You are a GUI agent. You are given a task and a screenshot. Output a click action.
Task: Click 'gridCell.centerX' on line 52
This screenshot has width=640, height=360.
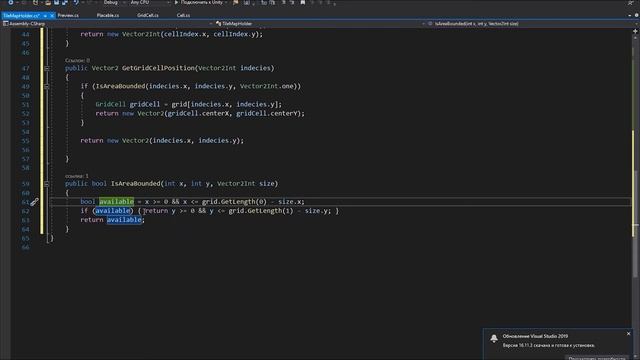coord(198,113)
